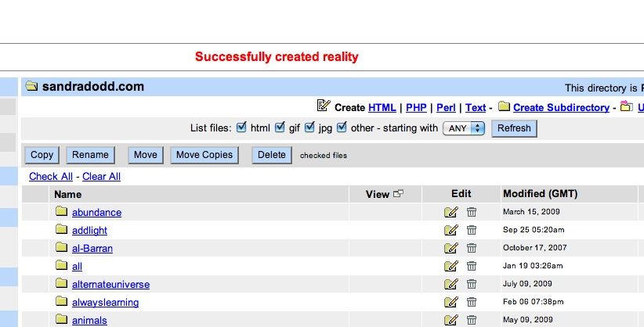Click the trash icon for addlight folder
The image size is (644, 327).
point(471,230)
